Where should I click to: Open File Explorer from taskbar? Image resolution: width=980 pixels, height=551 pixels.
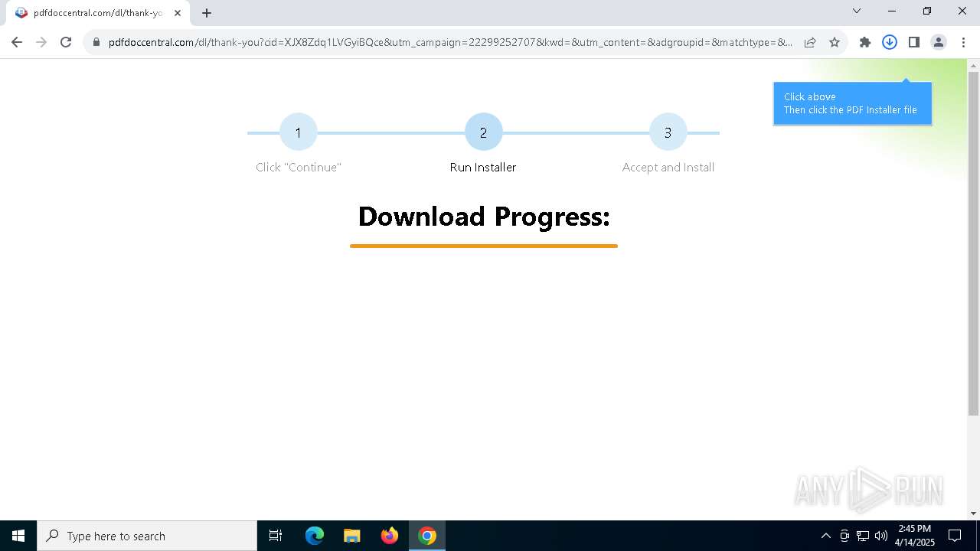(351, 536)
